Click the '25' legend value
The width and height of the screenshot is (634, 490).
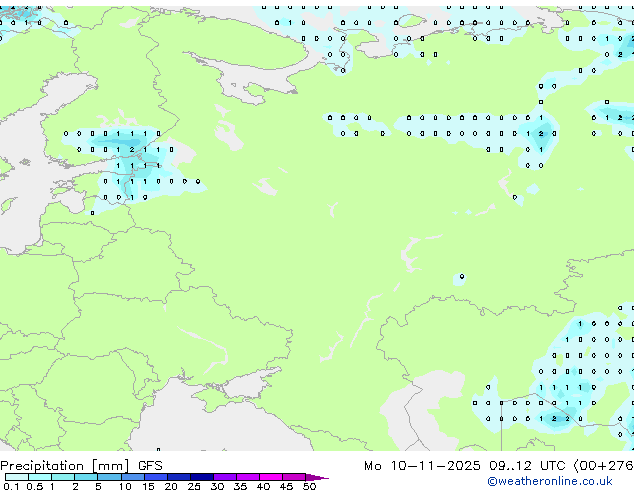pyautogui.click(x=194, y=486)
